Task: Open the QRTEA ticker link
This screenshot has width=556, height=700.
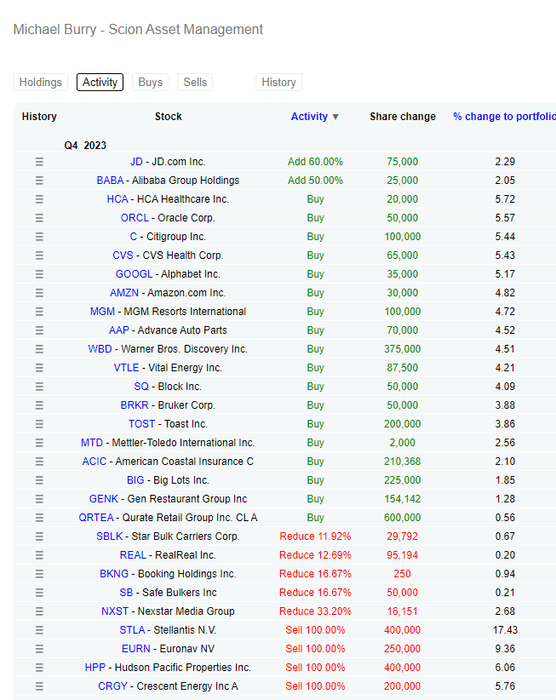Action: 96,518
